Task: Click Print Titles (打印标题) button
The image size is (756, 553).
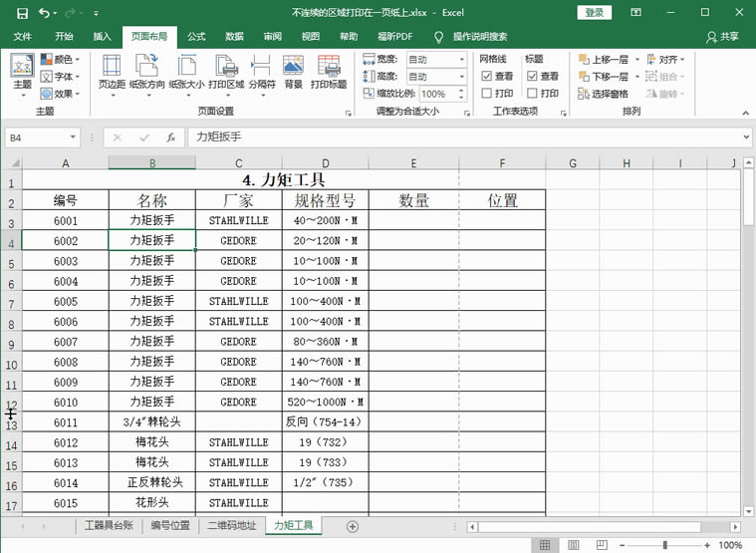Action: (329, 72)
